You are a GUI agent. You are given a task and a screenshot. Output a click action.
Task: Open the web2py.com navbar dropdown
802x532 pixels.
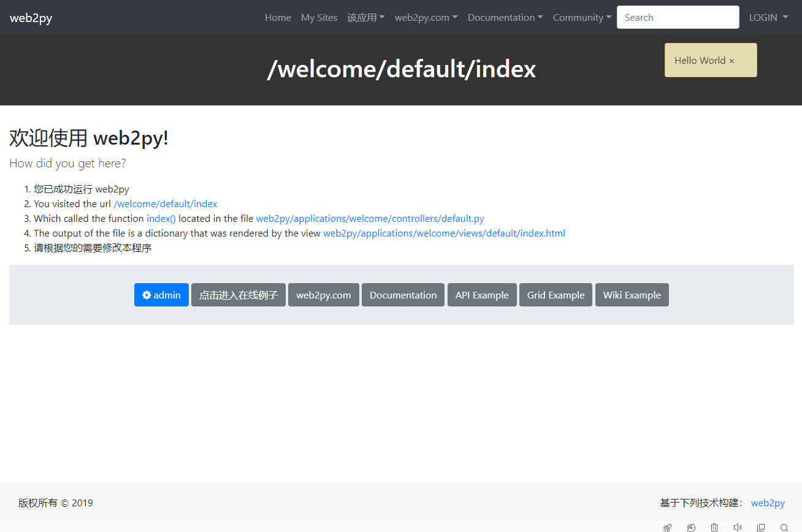(x=426, y=17)
